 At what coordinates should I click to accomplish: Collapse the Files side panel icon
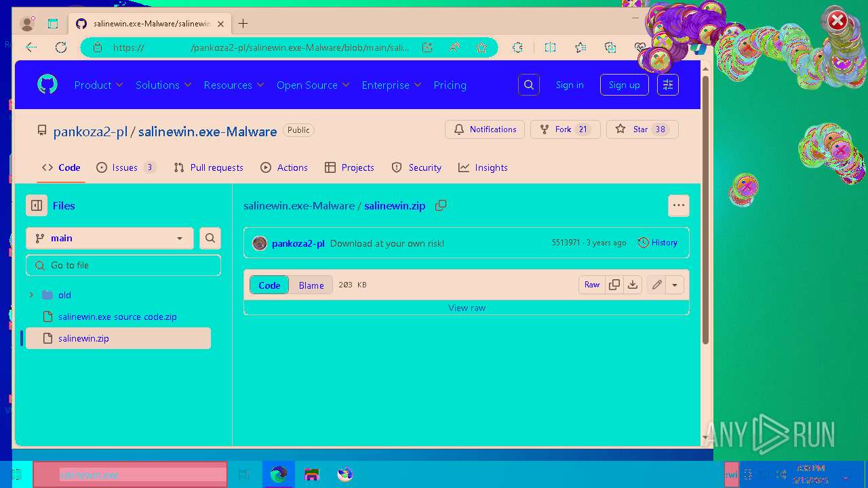37,205
